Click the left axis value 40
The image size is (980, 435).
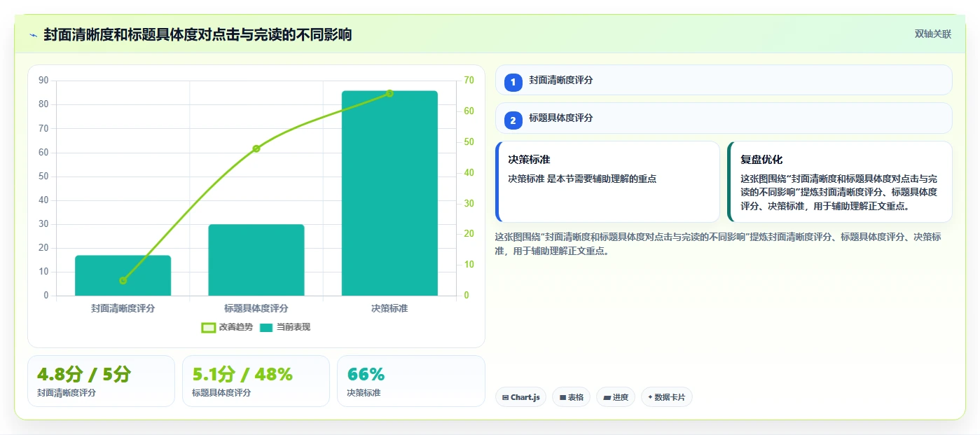pos(43,200)
